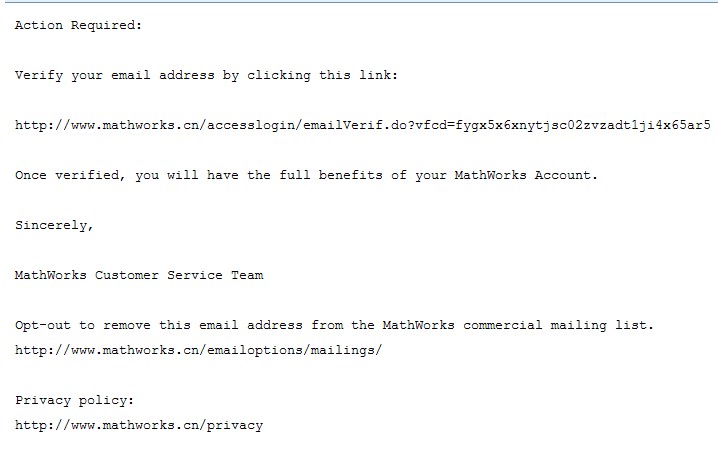Click "remove this email address" text
Image resolution: width=718 pixels, height=457 pixels.
click(206, 325)
